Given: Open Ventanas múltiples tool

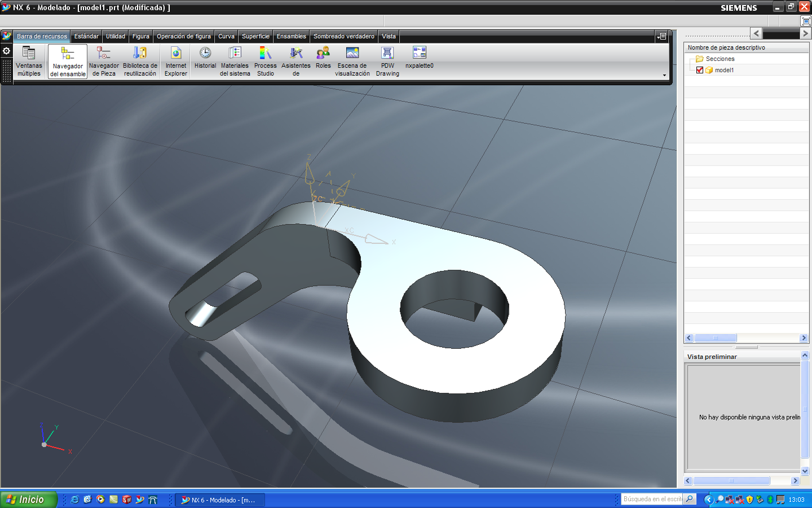Looking at the screenshot, I should (29, 61).
